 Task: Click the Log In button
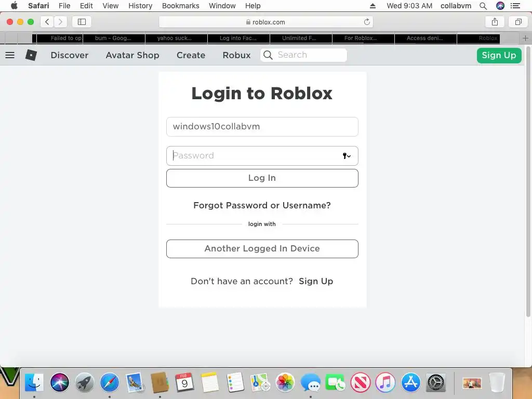click(262, 178)
